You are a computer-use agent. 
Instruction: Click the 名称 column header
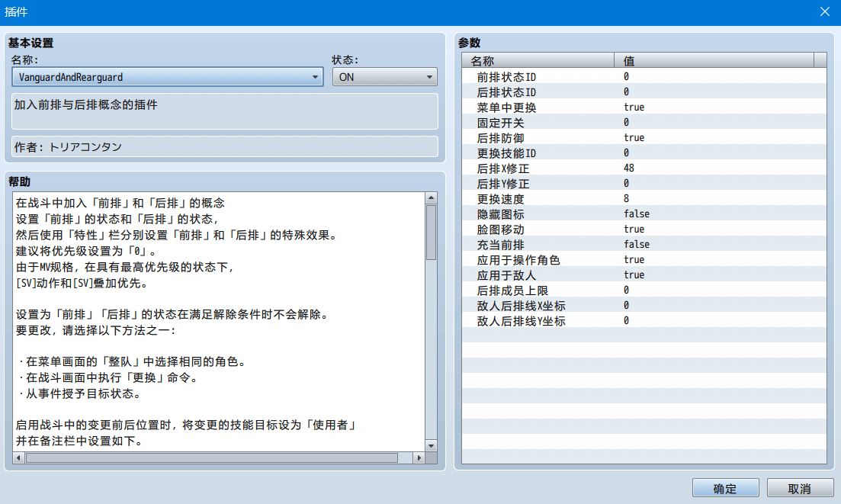(x=538, y=60)
